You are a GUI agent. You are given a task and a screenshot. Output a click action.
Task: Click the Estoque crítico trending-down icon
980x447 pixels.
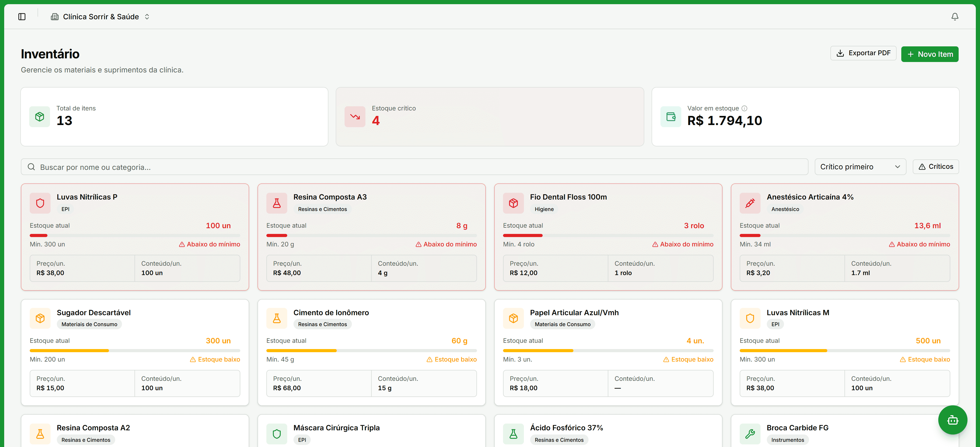(x=355, y=117)
